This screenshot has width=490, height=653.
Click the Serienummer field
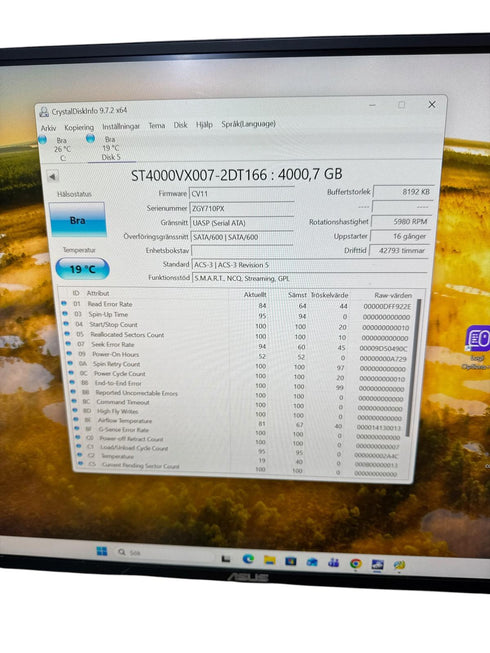tap(242, 208)
